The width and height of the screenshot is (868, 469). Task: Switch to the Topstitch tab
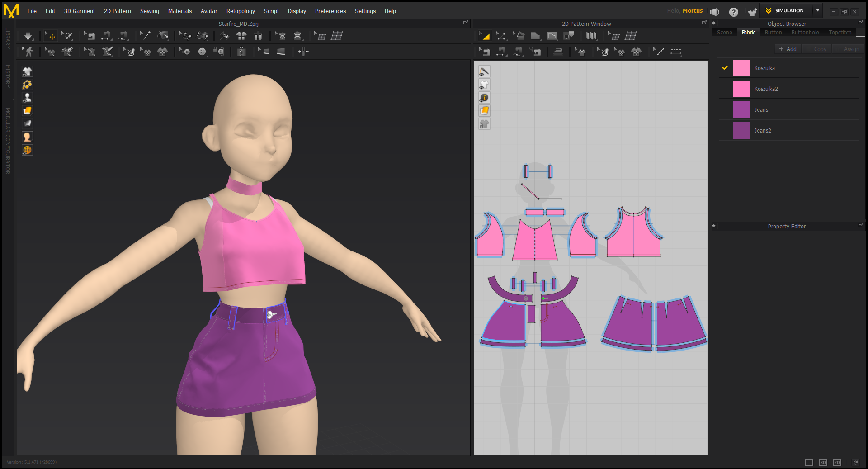click(840, 33)
